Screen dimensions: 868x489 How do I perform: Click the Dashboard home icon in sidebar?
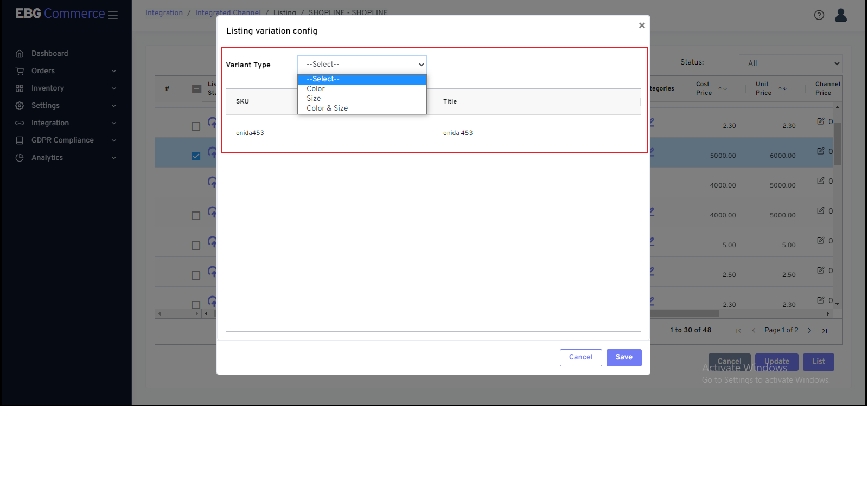(20, 54)
